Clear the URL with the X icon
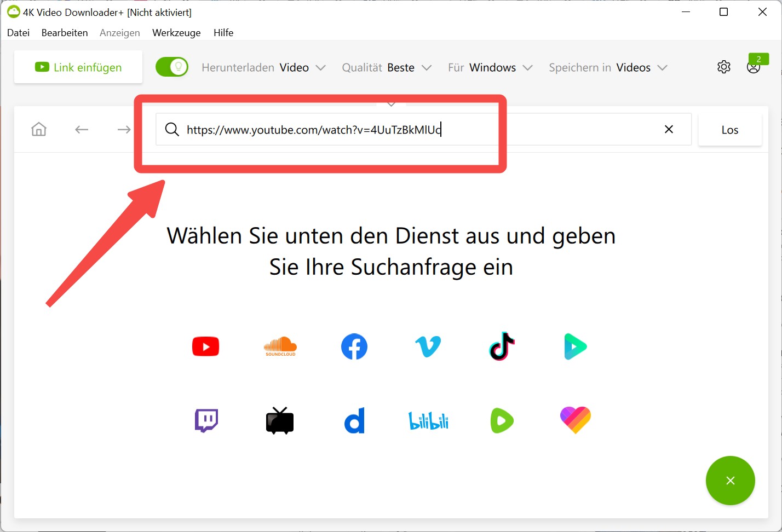782x532 pixels. click(669, 129)
